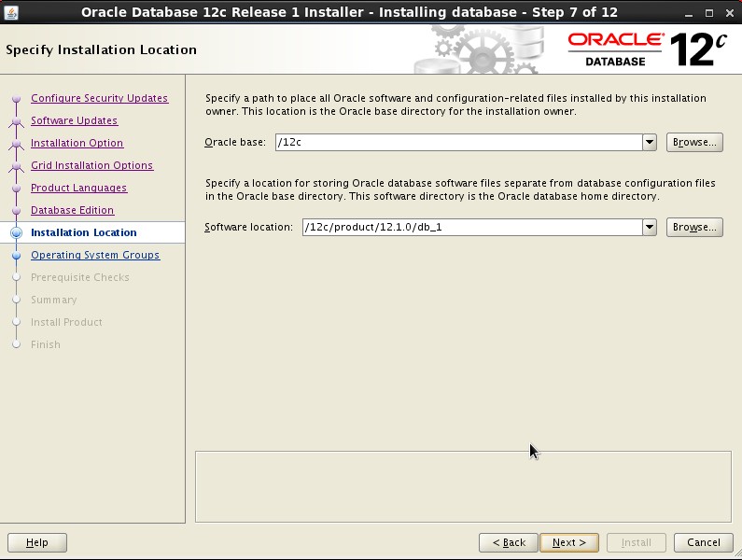Jump to Grid Installation Options
The image size is (742, 560).
pos(91,165)
